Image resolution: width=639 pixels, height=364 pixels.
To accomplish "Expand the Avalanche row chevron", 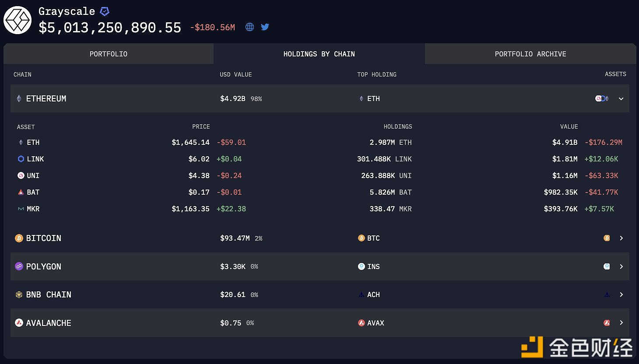I will [x=621, y=323].
